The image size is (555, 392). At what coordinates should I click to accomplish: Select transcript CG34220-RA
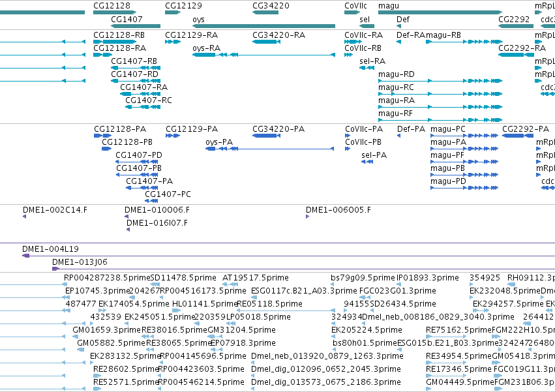tap(279, 35)
